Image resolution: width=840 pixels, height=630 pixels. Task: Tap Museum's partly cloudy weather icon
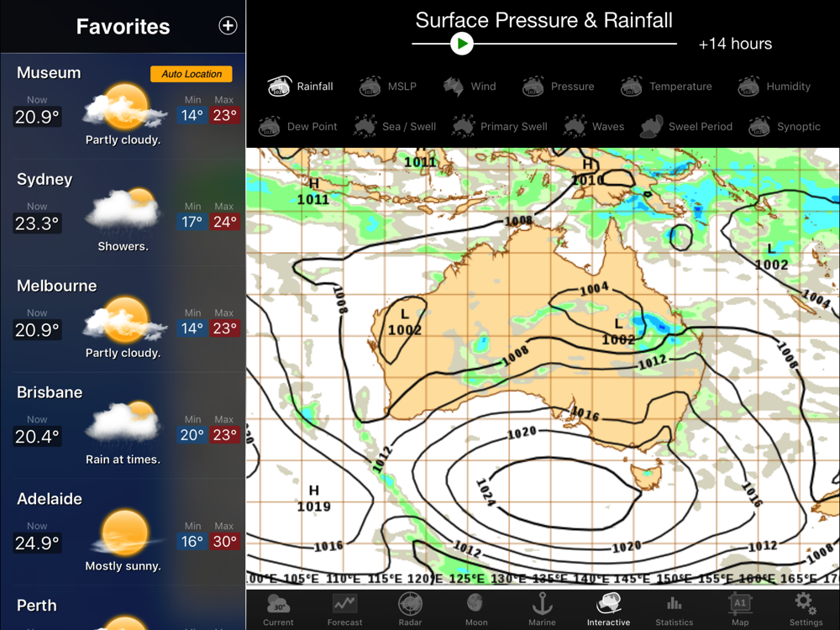125,107
